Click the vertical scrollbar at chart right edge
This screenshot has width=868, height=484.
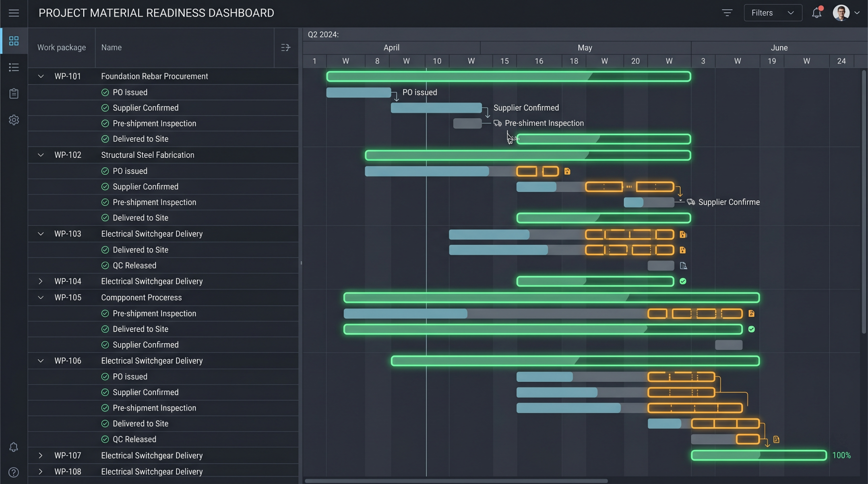[864, 202]
